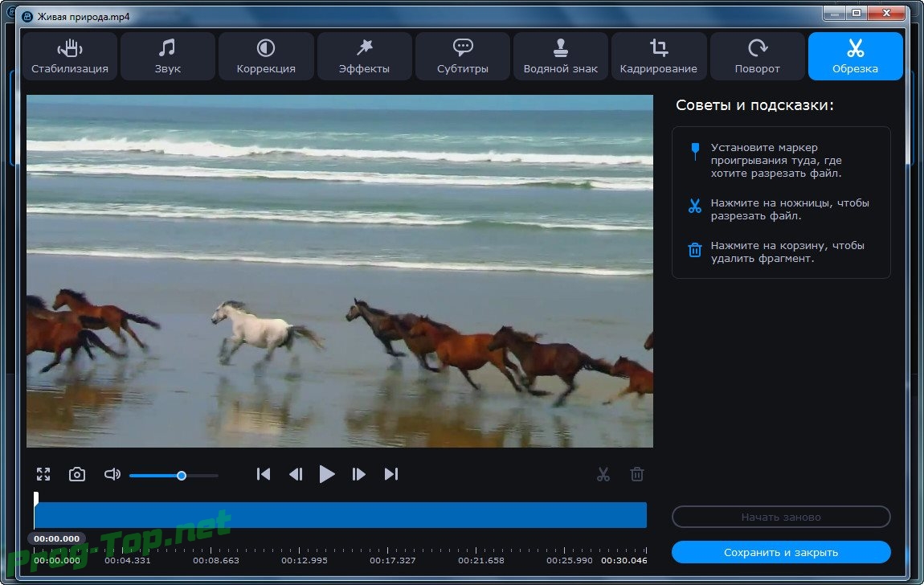Step forward one frame

(359, 474)
